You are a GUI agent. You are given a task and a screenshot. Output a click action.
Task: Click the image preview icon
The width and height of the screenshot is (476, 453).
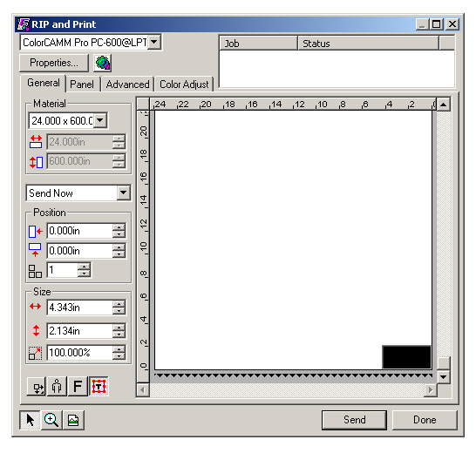(73, 420)
